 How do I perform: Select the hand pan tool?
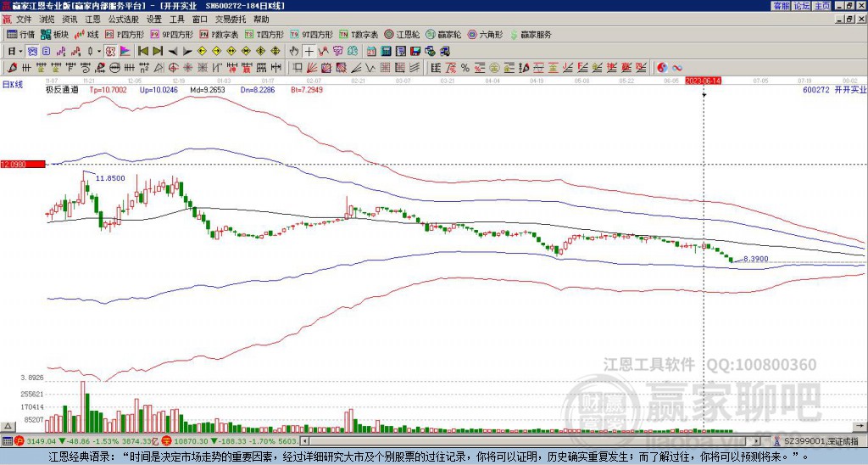point(294,52)
